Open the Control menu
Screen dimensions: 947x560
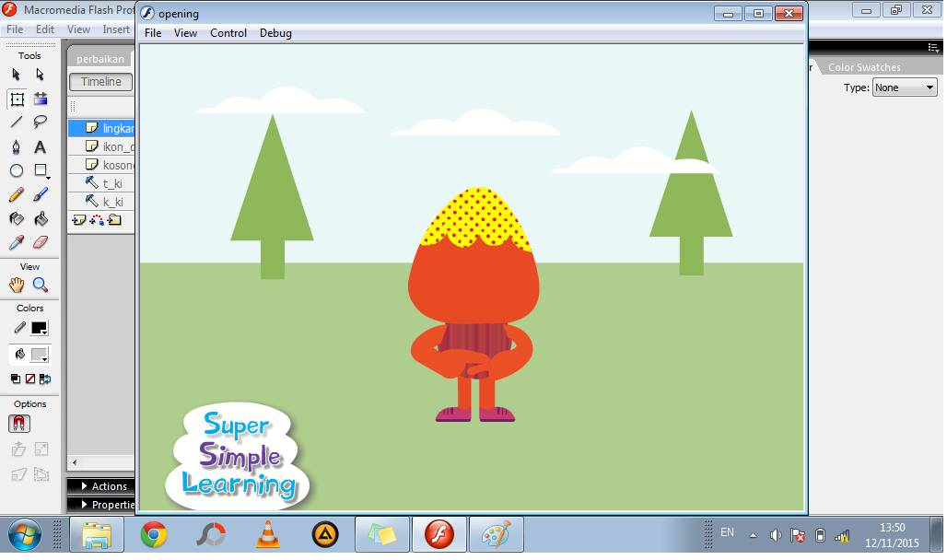pos(228,33)
